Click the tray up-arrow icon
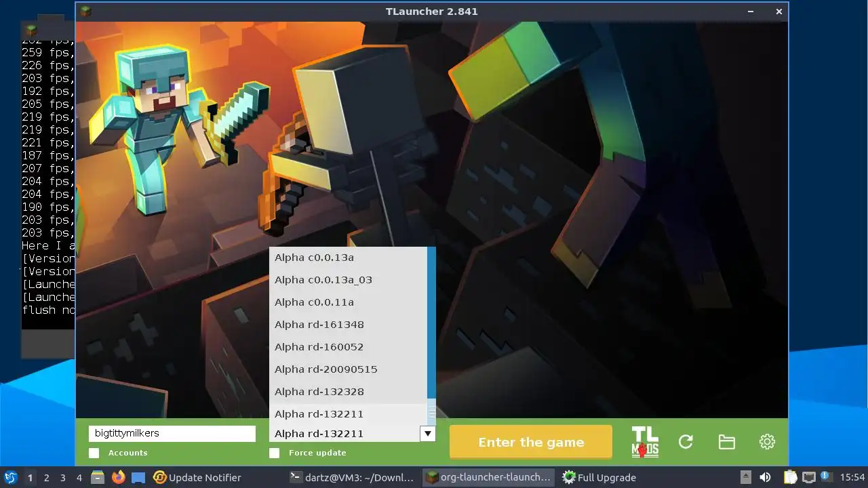 click(x=745, y=477)
